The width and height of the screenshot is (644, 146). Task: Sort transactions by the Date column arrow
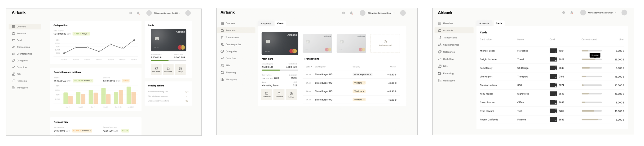tap(312, 67)
